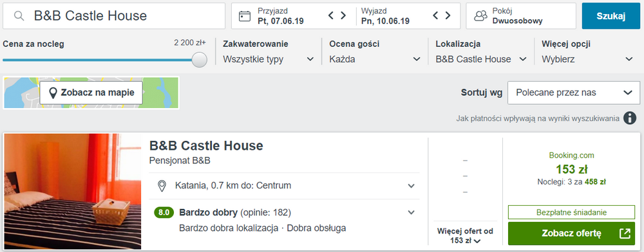
Task: Click the Cena za nocleg label
Action: coord(33,44)
